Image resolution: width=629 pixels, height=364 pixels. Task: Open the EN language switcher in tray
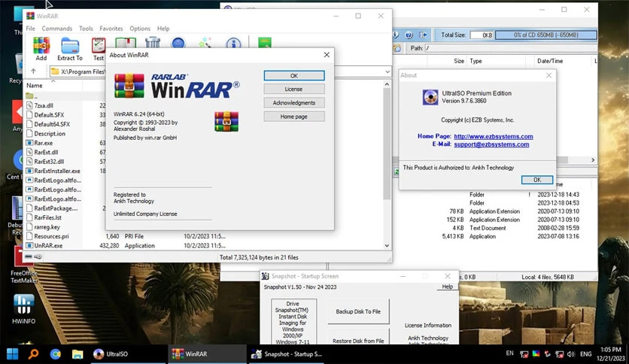tap(509, 353)
